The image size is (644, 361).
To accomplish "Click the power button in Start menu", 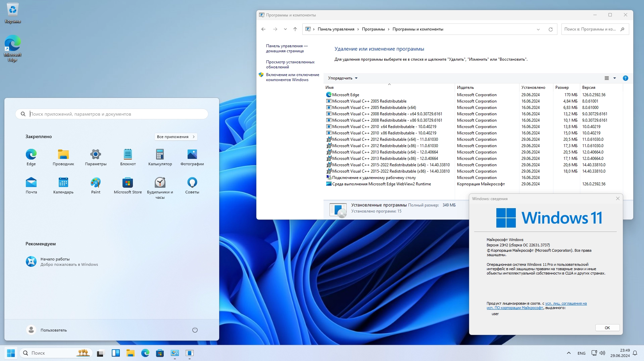I will (x=195, y=330).
